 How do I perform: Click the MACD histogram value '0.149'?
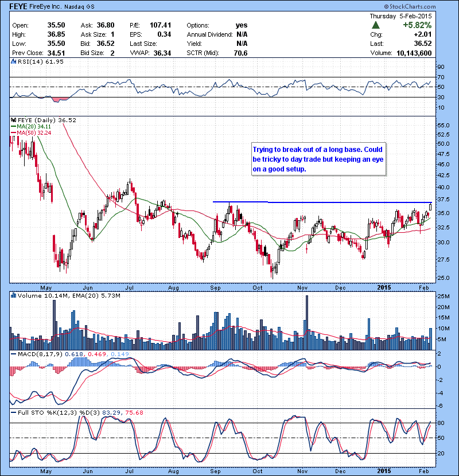tap(120, 354)
